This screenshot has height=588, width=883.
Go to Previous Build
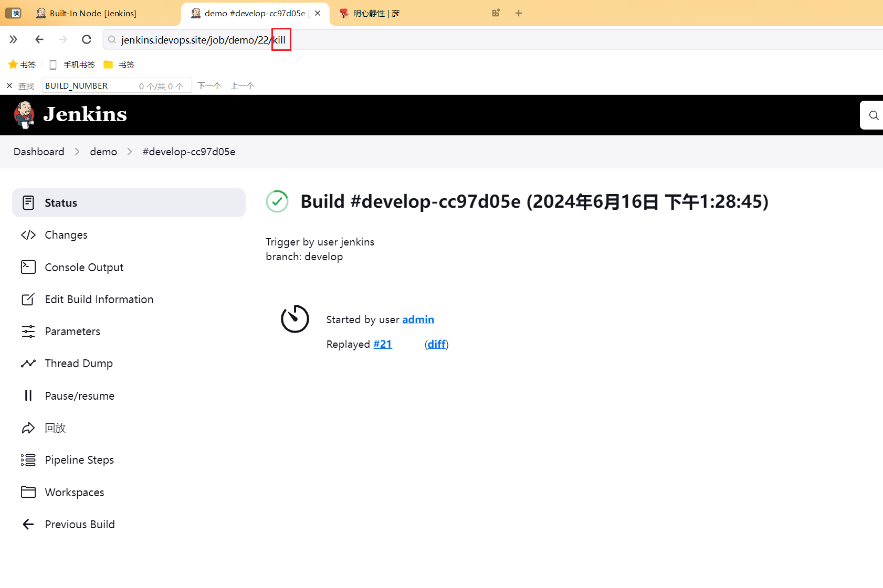tap(129, 524)
